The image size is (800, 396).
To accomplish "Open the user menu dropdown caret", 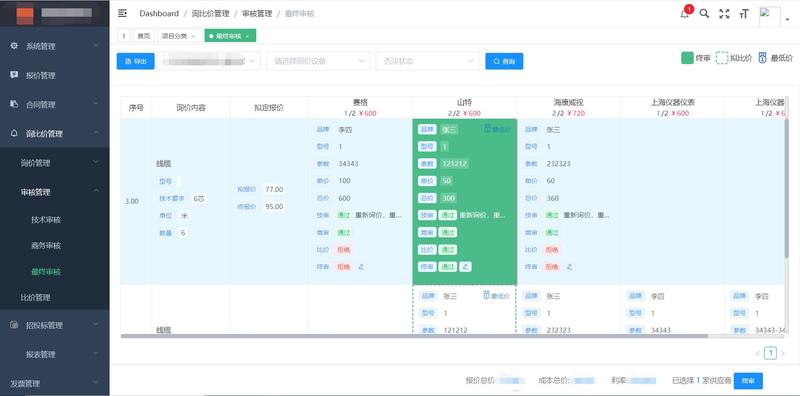I will coord(788,19).
